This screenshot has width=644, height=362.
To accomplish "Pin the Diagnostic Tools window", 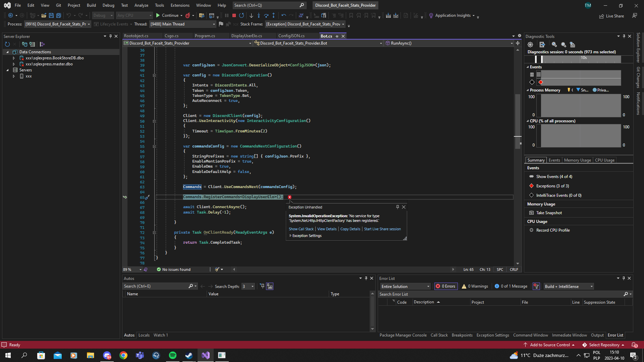I will pos(624,36).
